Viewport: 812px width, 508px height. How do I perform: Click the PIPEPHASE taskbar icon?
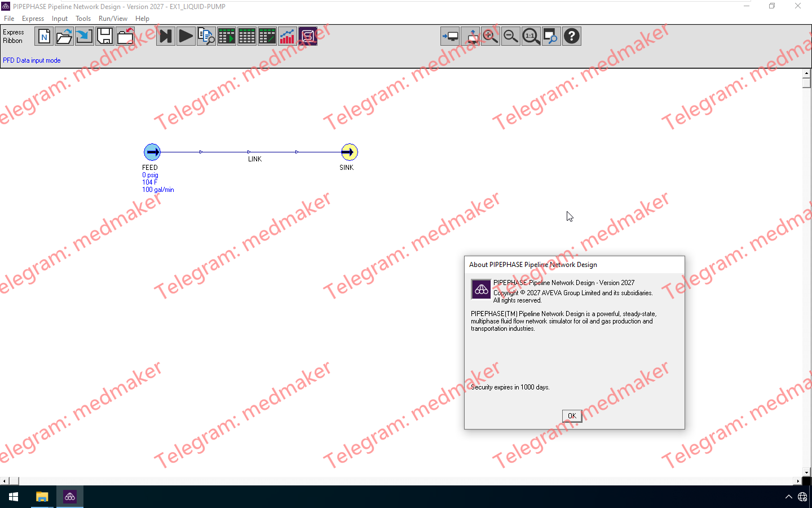coord(70,497)
